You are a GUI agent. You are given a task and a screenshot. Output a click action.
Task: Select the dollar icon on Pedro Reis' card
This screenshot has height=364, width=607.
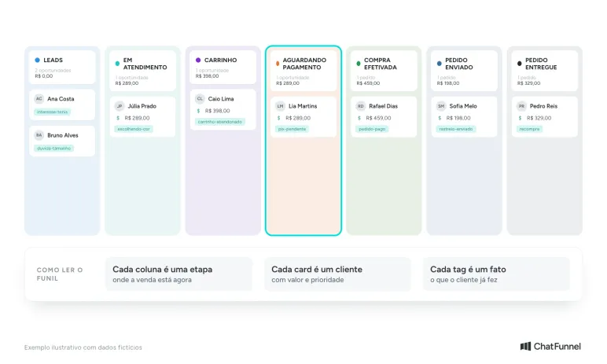point(520,118)
